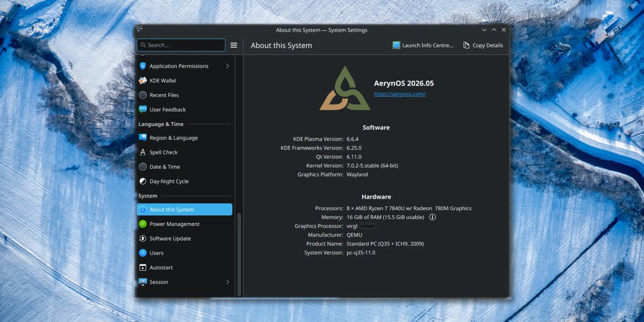
Task: Click the Day-Night Cycle half-moon icon
Action: click(x=143, y=181)
